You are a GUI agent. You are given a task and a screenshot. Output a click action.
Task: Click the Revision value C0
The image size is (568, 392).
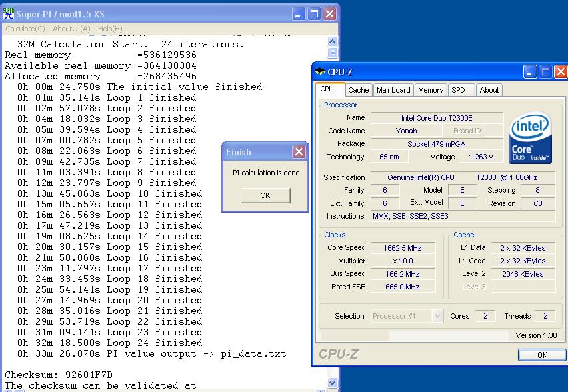click(538, 203)
